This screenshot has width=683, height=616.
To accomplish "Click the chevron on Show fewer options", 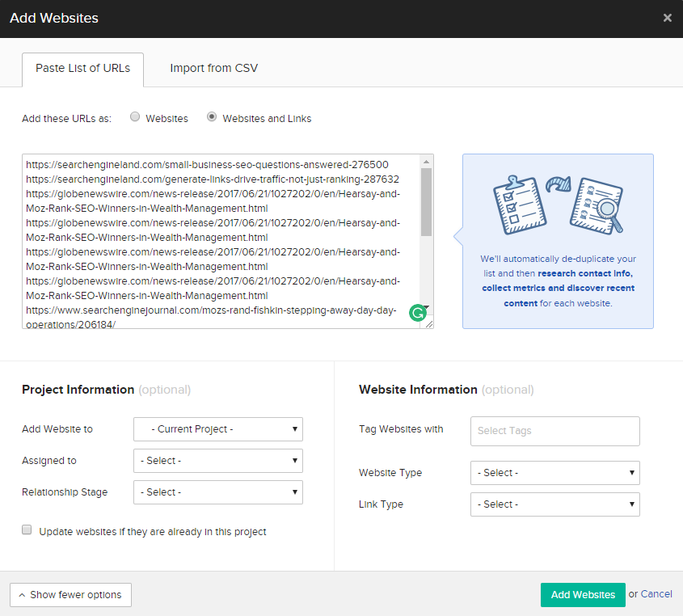I will tap(22, 595).
